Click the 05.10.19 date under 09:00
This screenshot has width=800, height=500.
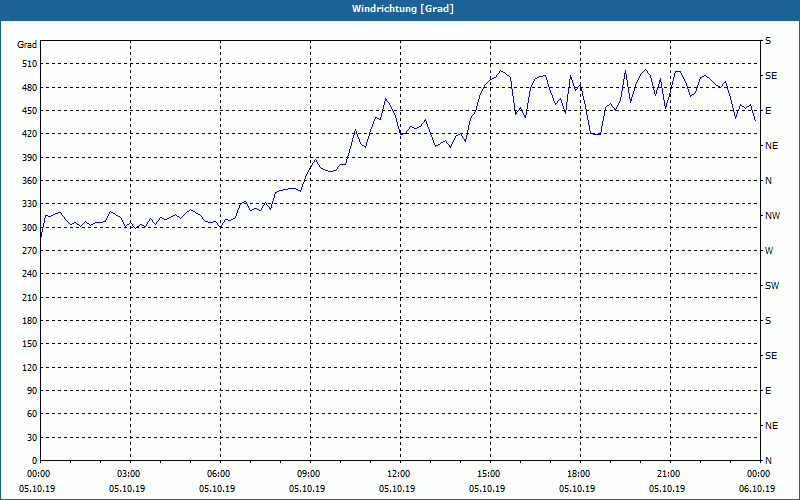click(x=307, y=489)
